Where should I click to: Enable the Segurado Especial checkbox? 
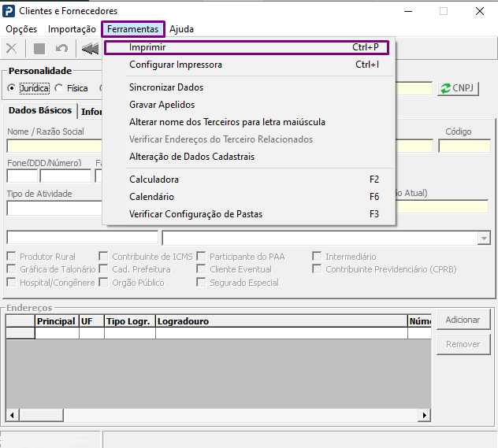(202, 283)
